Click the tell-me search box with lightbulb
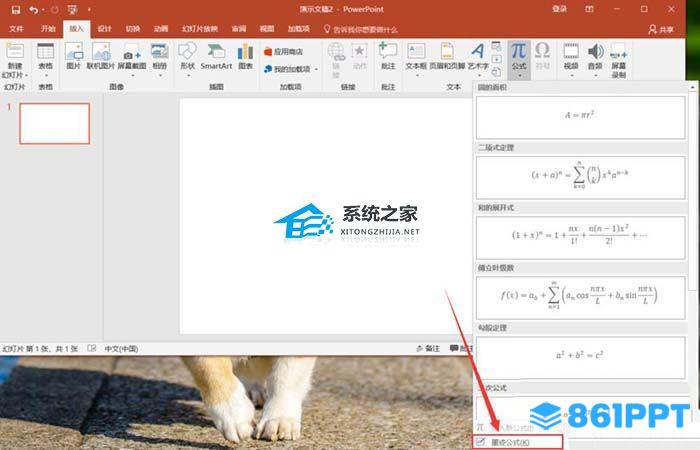This screenshot has width=700, height=450. [360, 29]
